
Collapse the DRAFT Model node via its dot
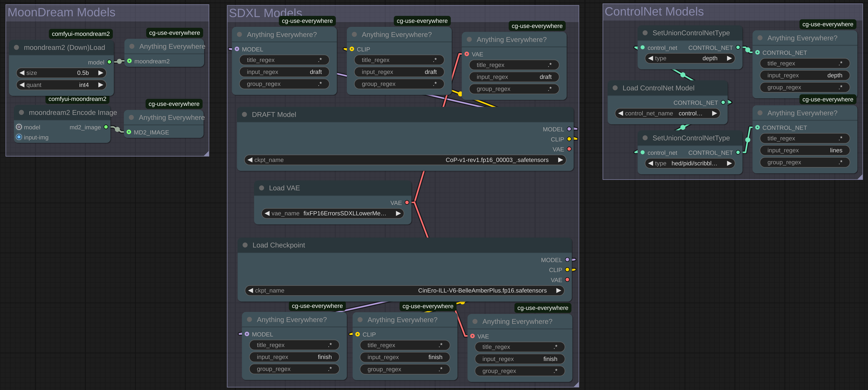pyautogui.click(x=245, y=115)
